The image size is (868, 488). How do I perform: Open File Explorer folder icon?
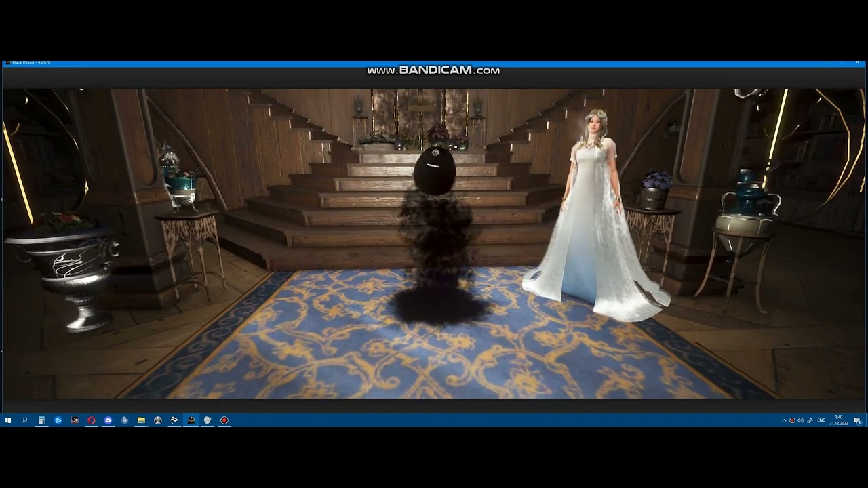pos(141,420)
